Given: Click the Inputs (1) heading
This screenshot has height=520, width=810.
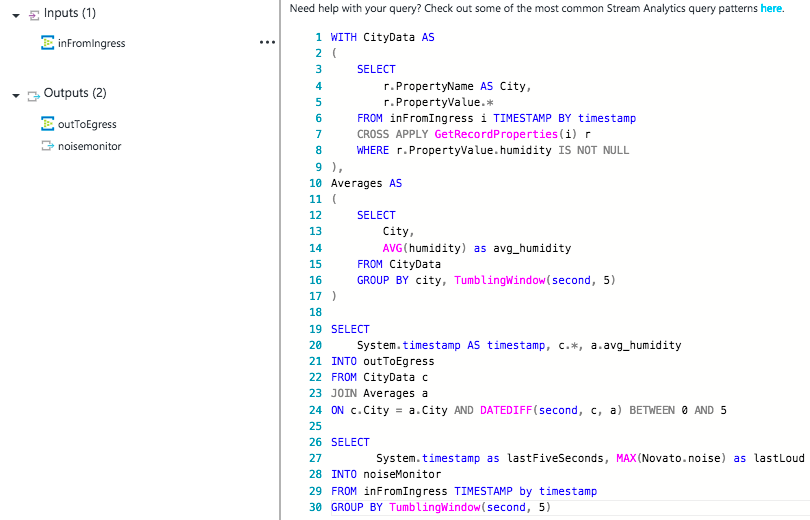Looking at the screenshot, I should pos(70,13).
